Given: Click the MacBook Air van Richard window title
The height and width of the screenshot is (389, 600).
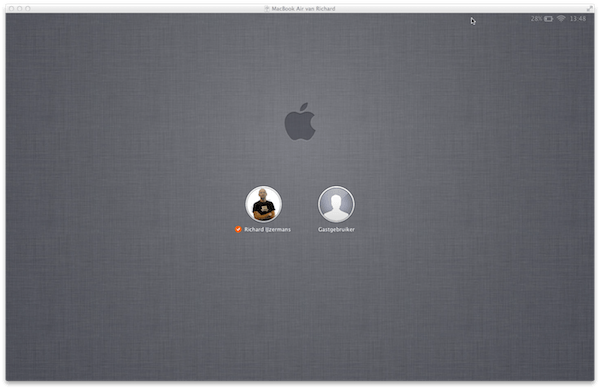Looking at the screenshot, I should tap(303, 8).
